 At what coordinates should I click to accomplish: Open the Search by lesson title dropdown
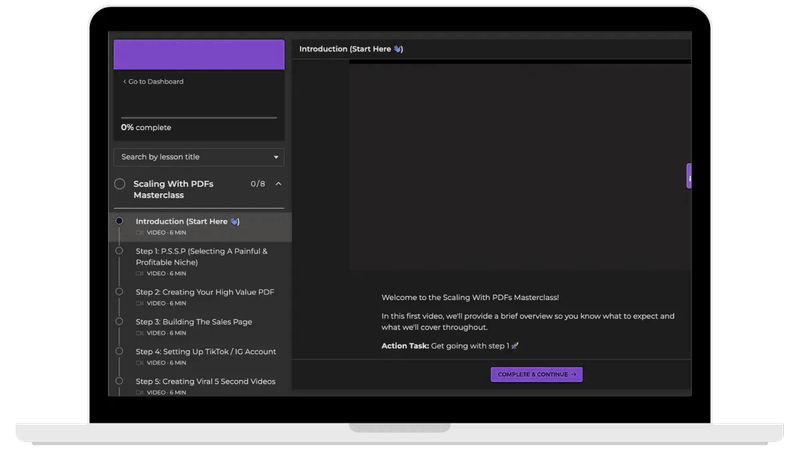199,157
